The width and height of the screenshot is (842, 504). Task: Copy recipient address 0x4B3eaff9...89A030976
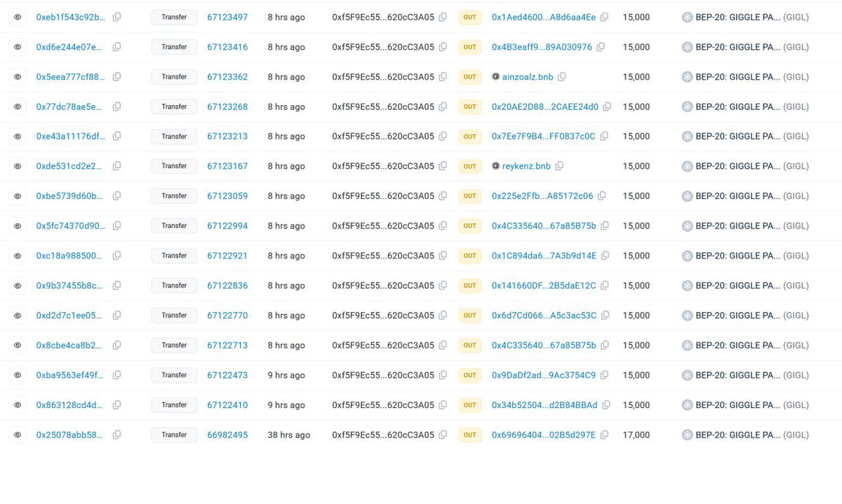pyautogui.click(x=601, y=47)
